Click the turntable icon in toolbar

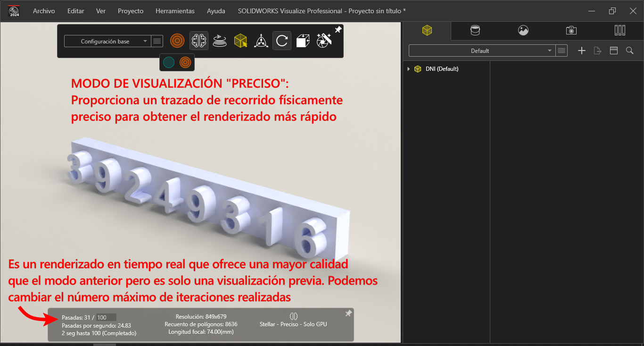(220, 41)
